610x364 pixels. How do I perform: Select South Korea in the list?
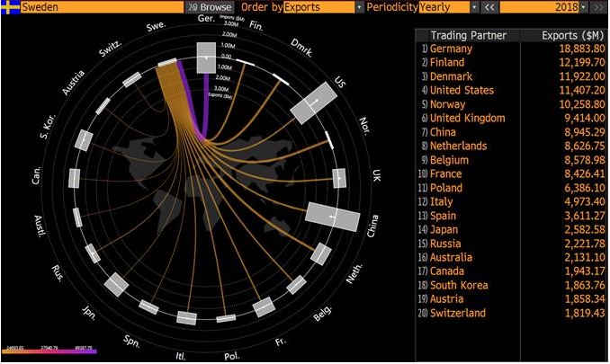pos(459,285)
